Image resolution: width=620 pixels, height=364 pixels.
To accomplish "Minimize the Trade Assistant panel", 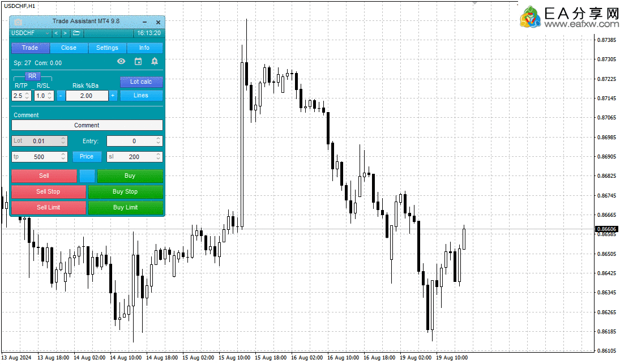I will [145, 23].
